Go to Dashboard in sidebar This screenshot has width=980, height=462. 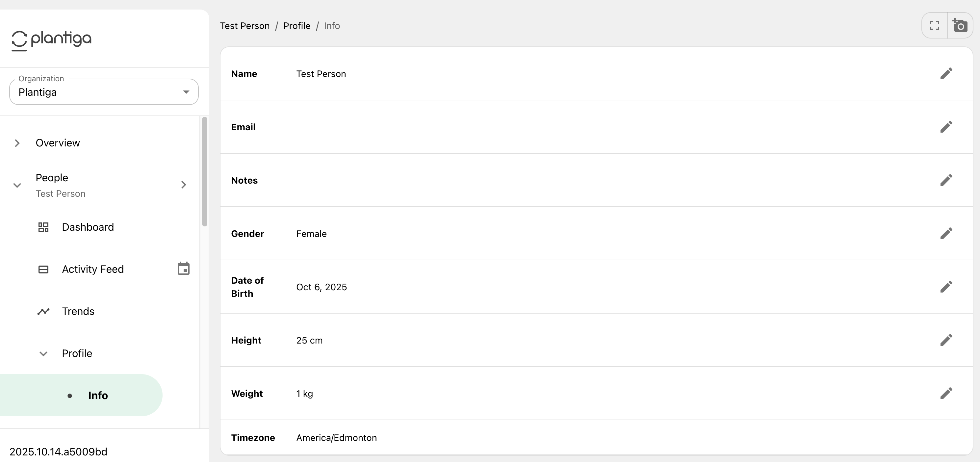click(88, 227)
